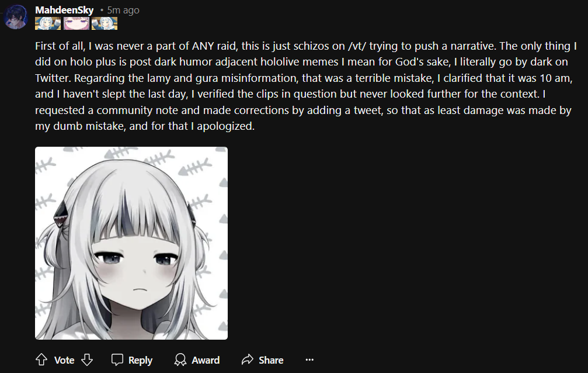
Task: Open the three-dot more options menu
Action: pos(309,360)
